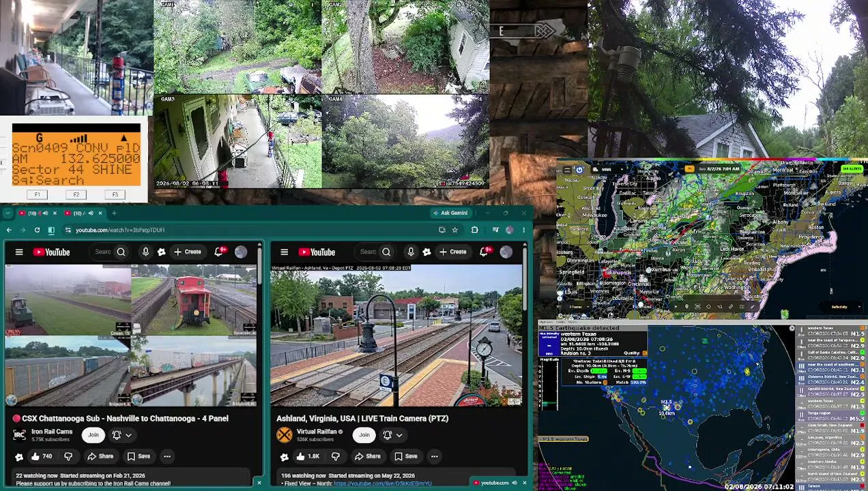The height and width of the screenshot is (491, 868).
Task: Click voice search microphone in CSX Chattanooga window
Action: click(x=145, y=252)
